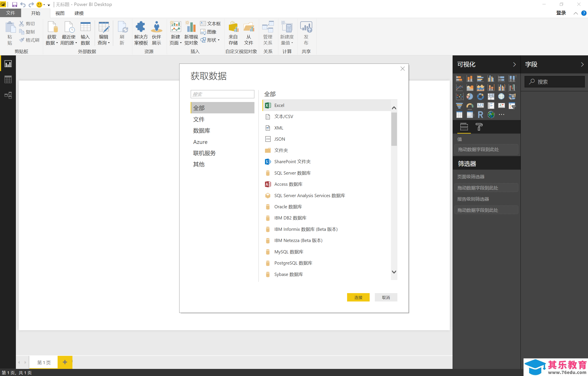
Task: Click From Store (来自存储) custom visual
Action: [x=233, y=33]
